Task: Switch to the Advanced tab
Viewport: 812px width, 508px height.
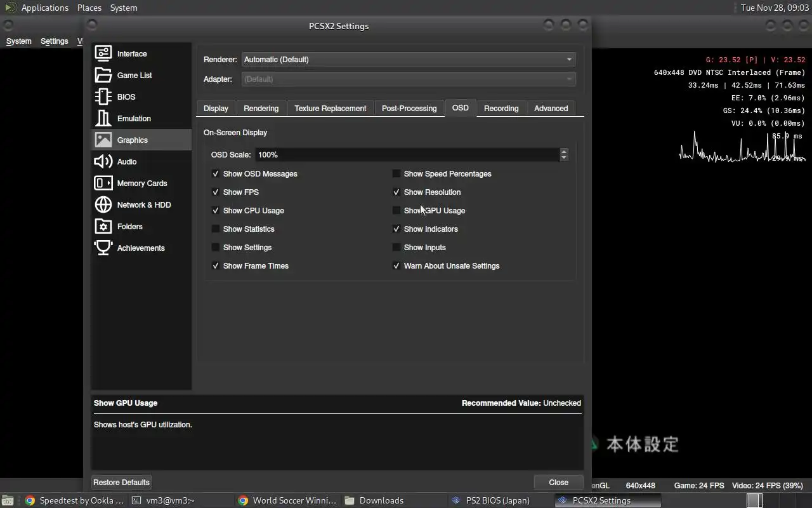Action: 551,108
